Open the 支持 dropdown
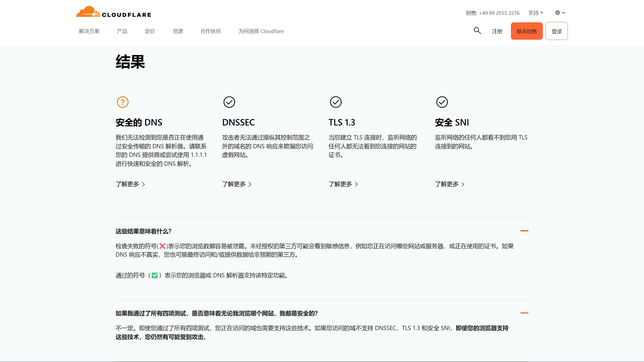This screenshot has width=644, height=362. pyautogui.click(x=536, y=13)
